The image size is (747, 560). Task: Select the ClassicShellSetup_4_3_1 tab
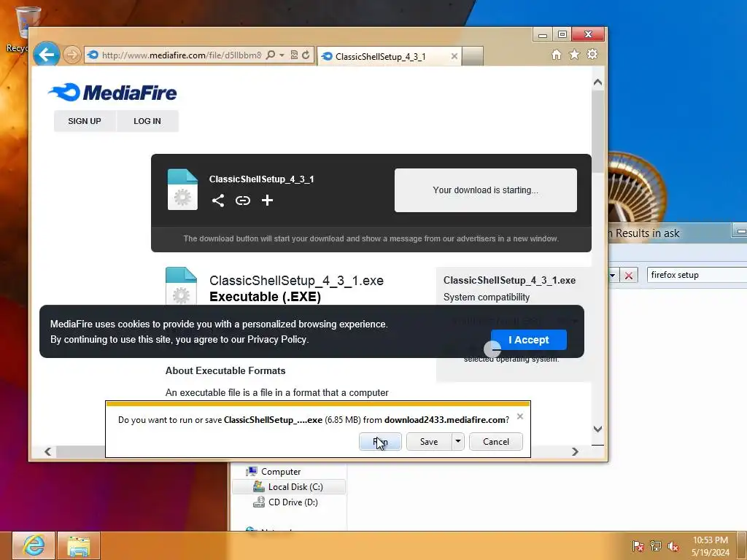[x=390, y=56]
